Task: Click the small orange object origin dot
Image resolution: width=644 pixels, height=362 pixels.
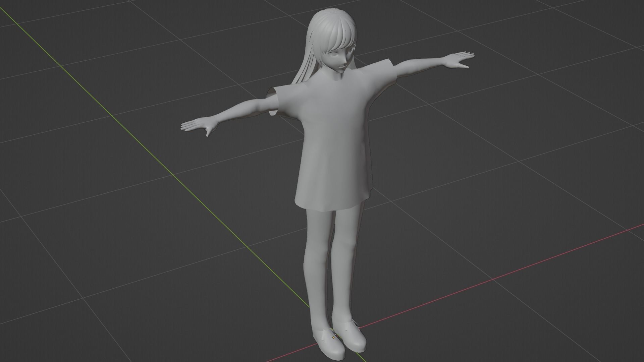Action: (x=333, y=338)
